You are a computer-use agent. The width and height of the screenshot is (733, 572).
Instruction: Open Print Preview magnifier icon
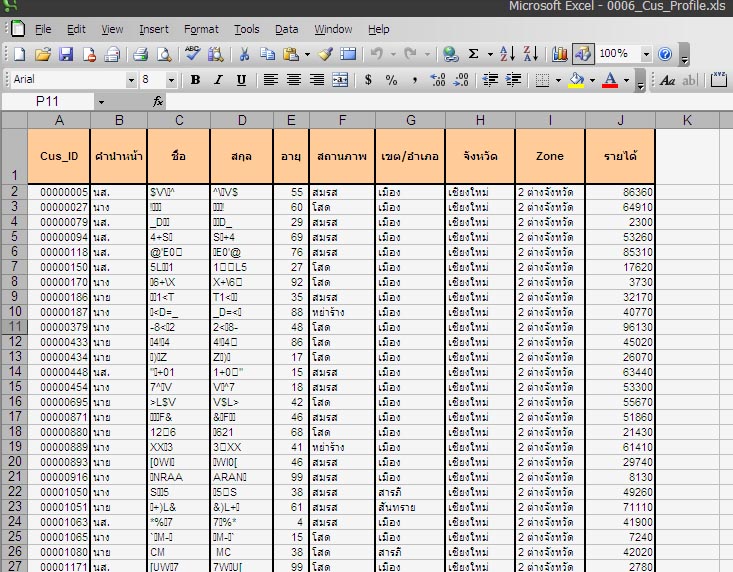[x=164, y=54]
